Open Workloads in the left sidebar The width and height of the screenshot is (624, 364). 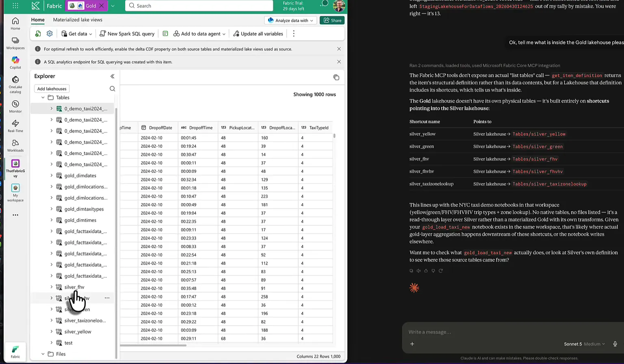point(15,145)
